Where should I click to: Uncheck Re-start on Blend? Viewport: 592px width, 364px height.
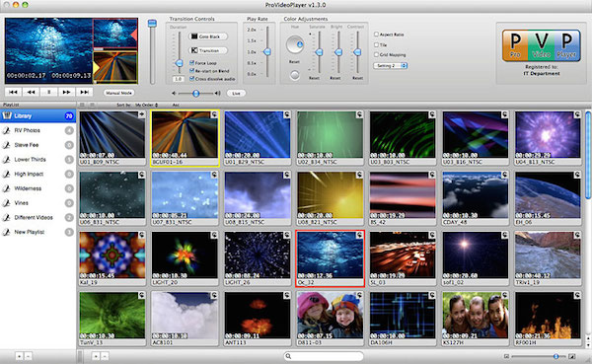point(191,71)
